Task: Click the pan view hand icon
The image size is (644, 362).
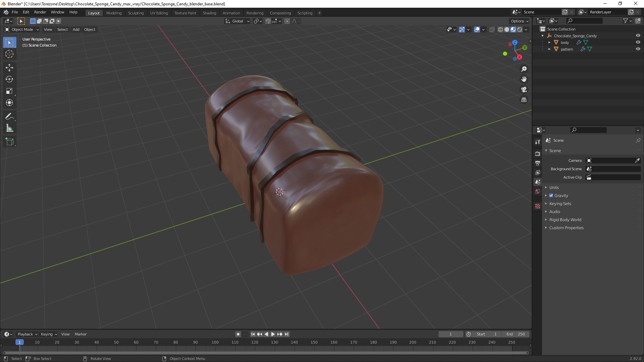Action: (524, 79)
